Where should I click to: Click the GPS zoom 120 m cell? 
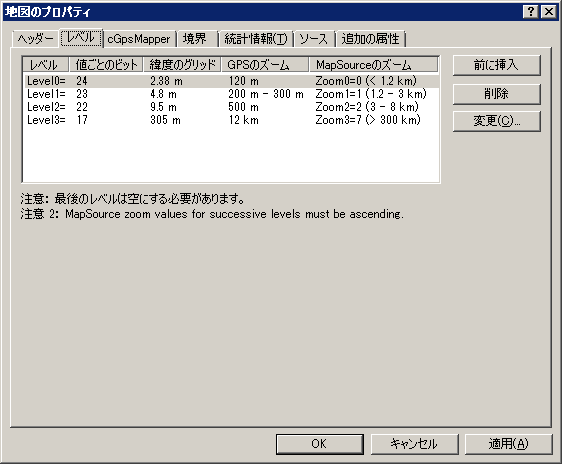[x=244, y=81]
